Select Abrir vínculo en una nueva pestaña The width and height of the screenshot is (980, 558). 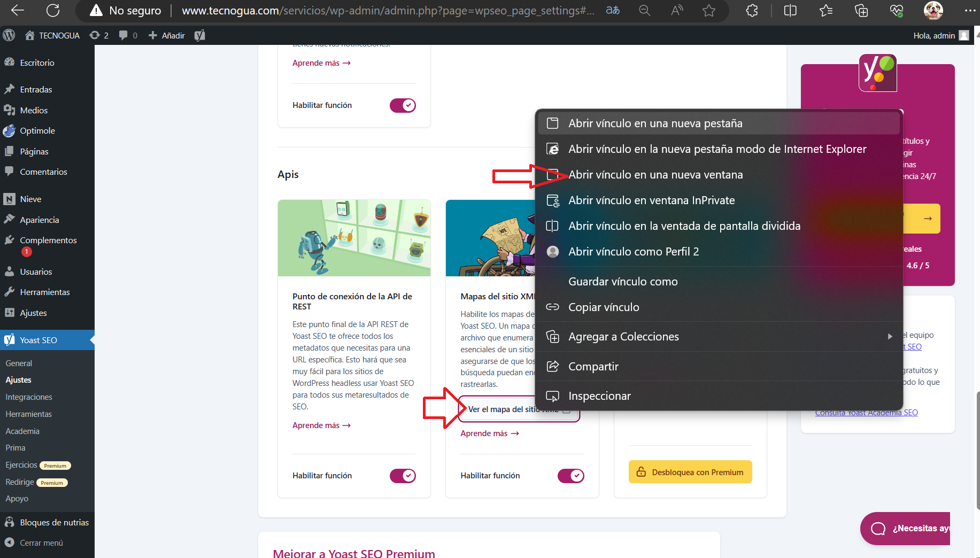(719, 123)
